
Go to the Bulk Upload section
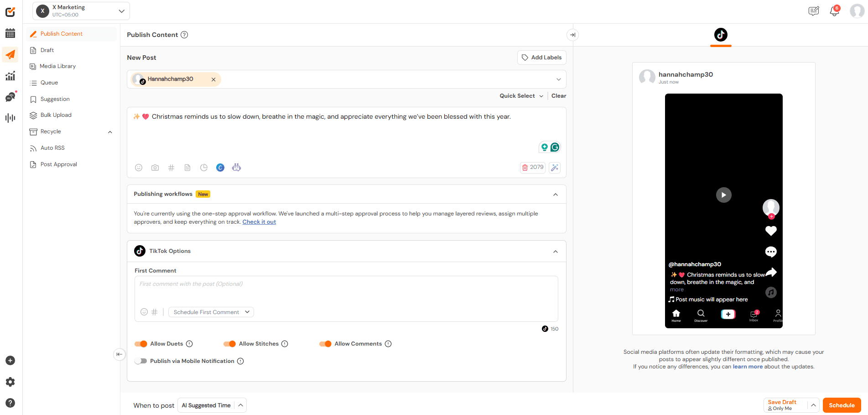click(56, 115)
